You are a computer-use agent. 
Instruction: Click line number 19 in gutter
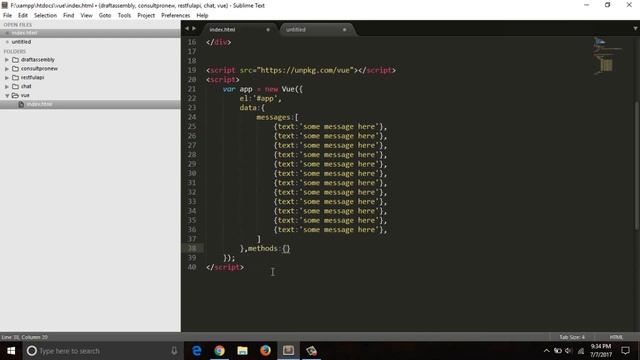pyautogui.click(x=192, y=70)
